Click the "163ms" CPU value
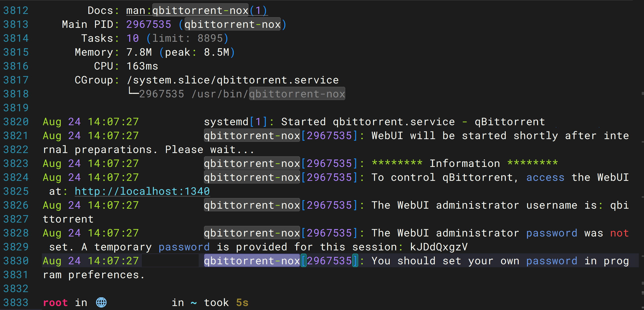Viewport: 644px width, 310px height. click(x=142, y=66)
